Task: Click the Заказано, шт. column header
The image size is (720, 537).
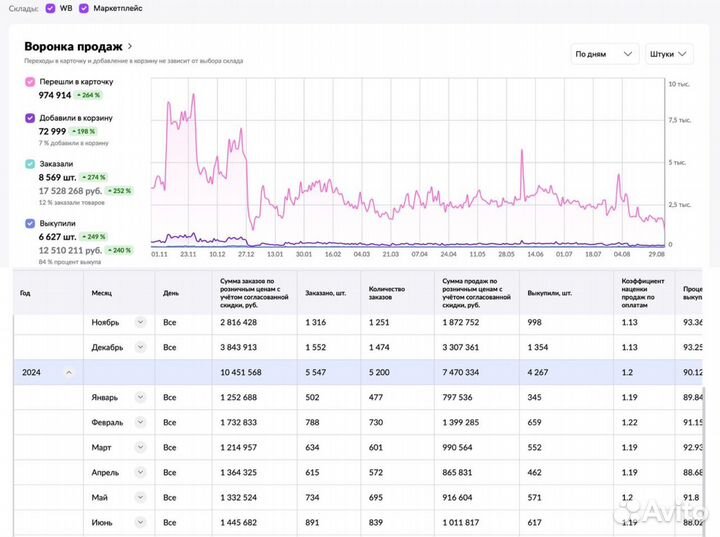Action: [325, 293]
